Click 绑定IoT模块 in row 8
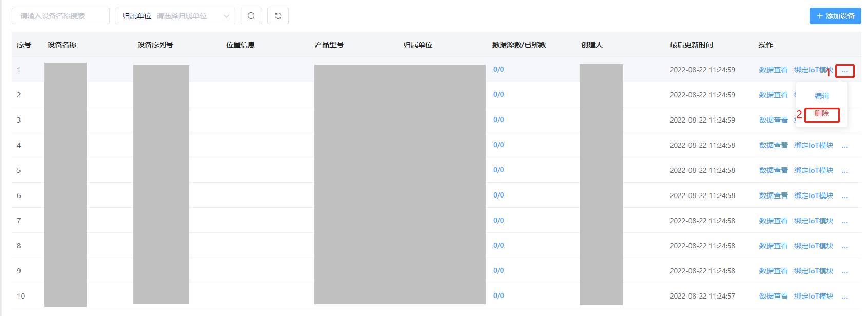 (814, 246)
